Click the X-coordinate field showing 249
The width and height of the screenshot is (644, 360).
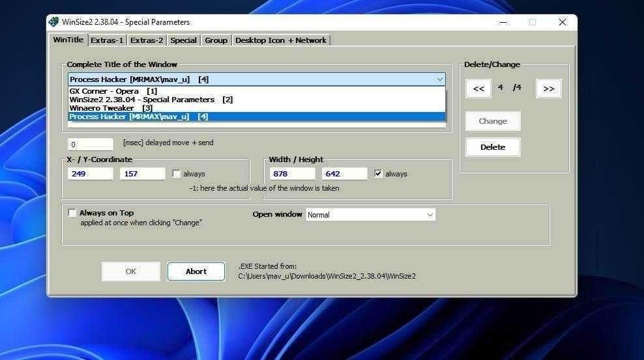click(x=90, y=174)
